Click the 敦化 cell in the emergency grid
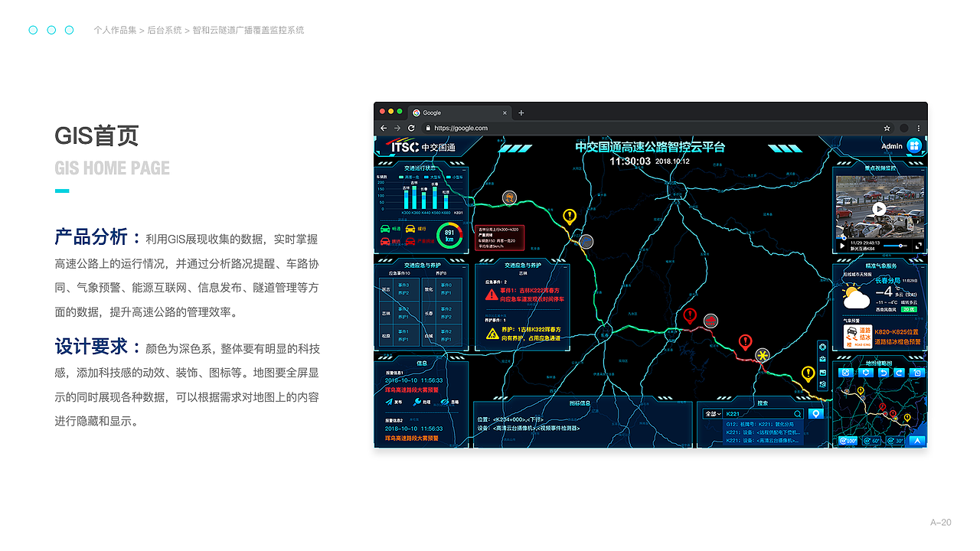Image resolution: width=980 pixels, height=551 pixels. pos(429,290)
